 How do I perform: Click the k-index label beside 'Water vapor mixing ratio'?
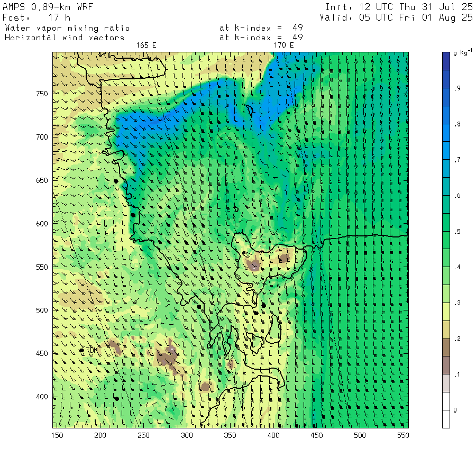click(x=261, y=28)
